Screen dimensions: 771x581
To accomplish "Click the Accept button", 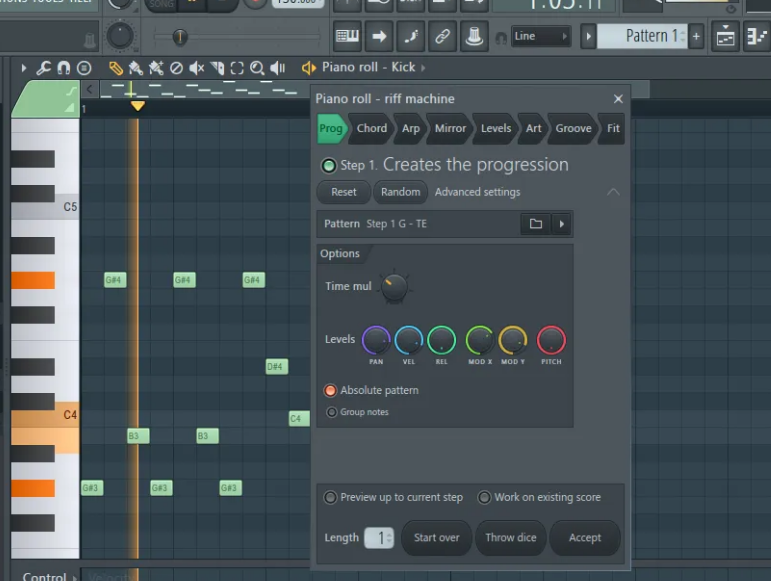I will (x=585, y=538).
